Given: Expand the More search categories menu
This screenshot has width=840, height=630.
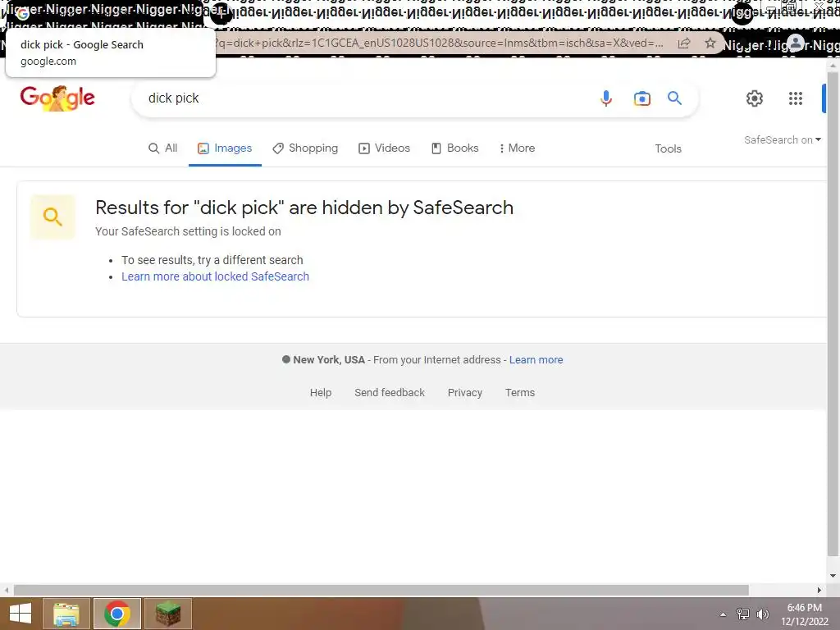Looking at the screenshot, I should pyautogui.click(x=517, y=148).
